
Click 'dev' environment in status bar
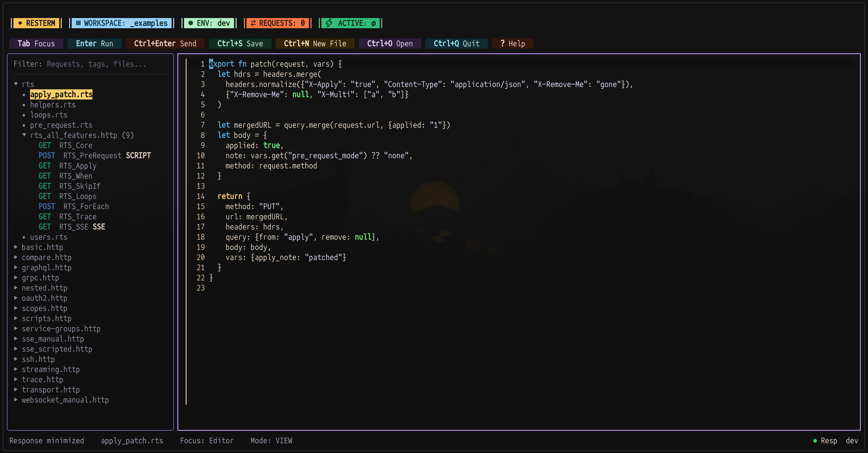852,441
